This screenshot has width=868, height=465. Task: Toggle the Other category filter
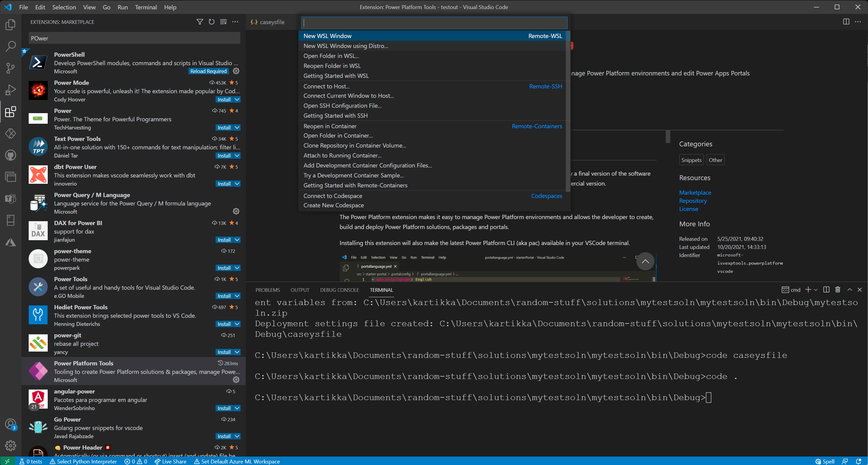pos(715,160)
